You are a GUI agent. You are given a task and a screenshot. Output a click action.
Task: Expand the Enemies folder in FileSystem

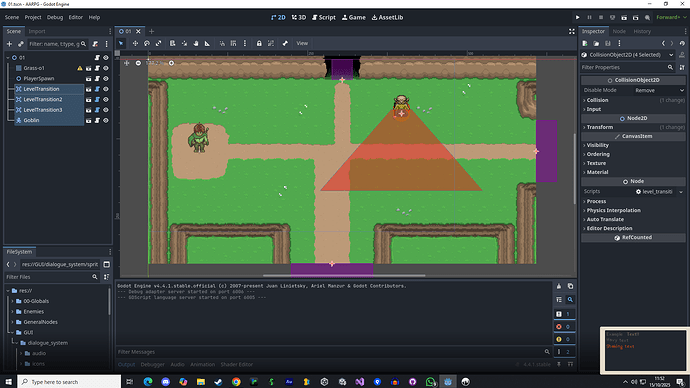[13, 312]
